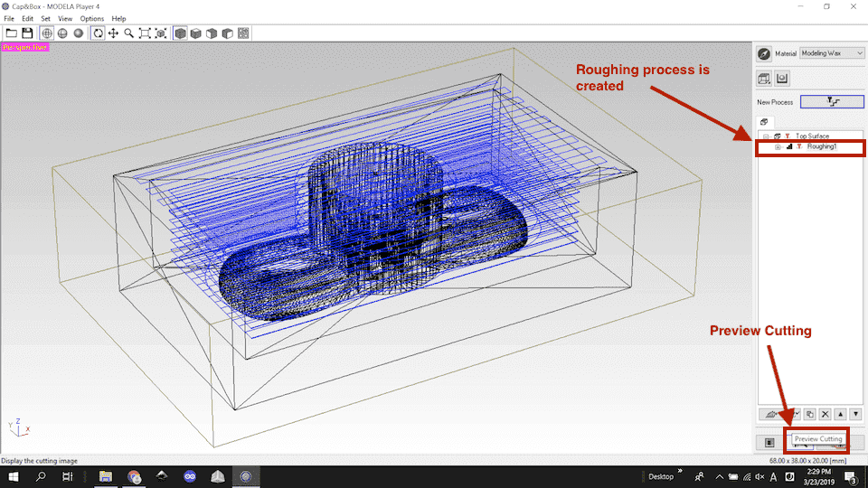Switch to shaded solid sphere display

tap(79, 33)
